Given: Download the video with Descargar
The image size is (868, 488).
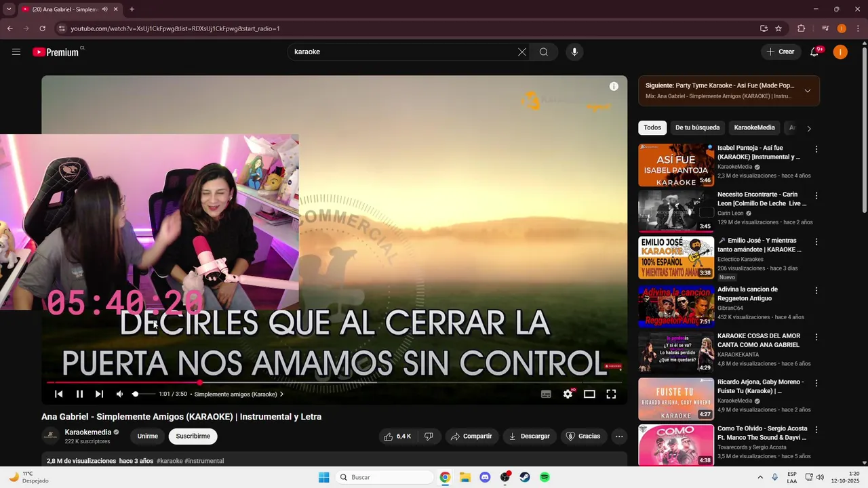Looking at the screenshot, I should point(529,436).
